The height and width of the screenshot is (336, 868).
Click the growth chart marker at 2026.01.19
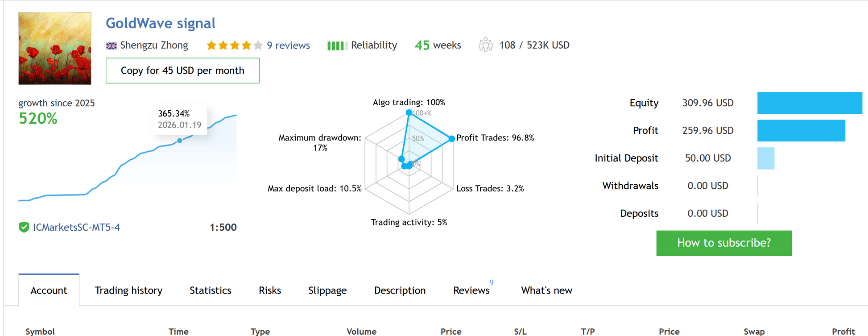pyautogui.click(x=180, y=141)
